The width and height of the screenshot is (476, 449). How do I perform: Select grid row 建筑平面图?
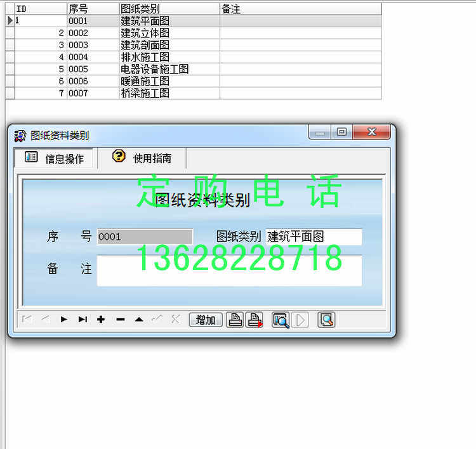(194, 21)
